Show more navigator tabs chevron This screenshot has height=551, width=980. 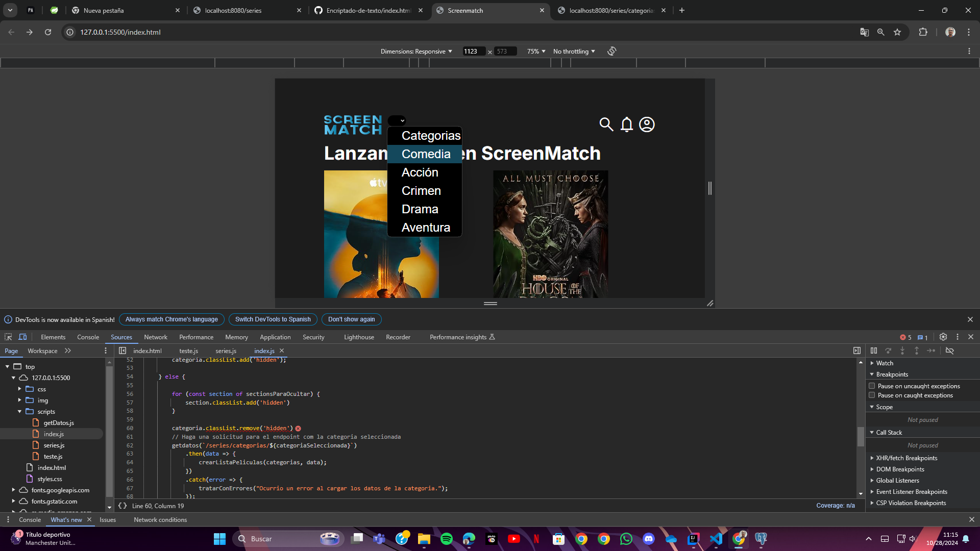68,350
